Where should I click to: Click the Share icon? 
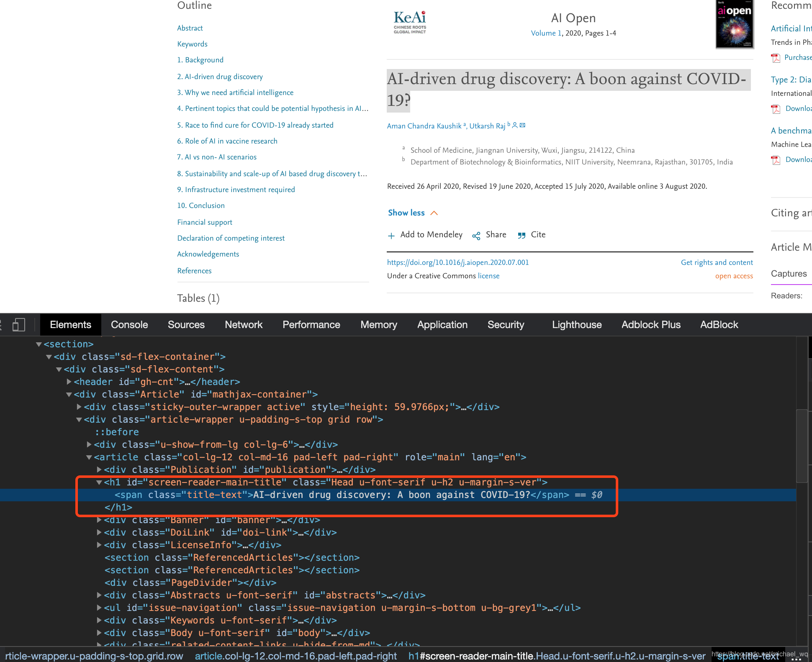(x=476, y=236)
